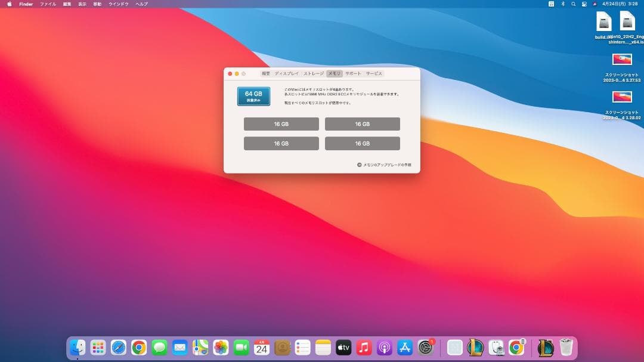Open the App Store
644x362 pixels.
point(404,346)
